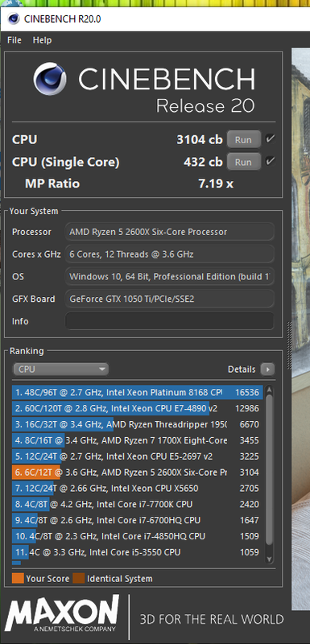This screenshot has height=644, width=310.
Task: Open the CPU ranking type dropdown
Action: [60, 369]
